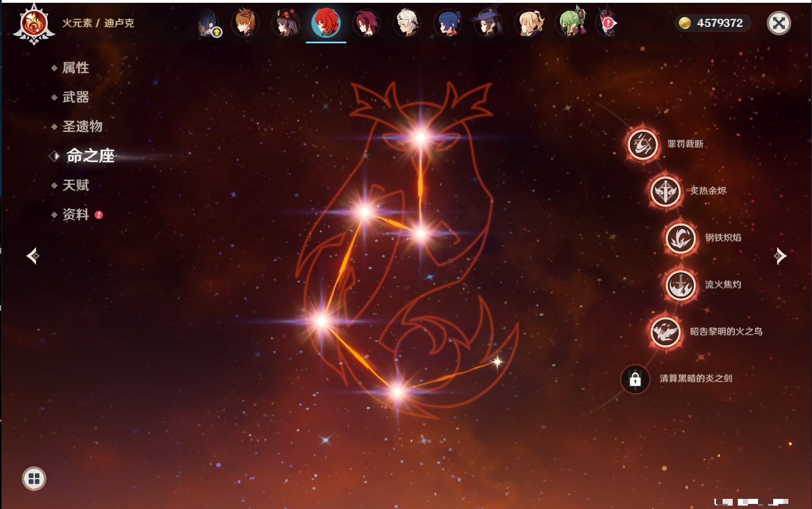The width and height of the screenshot is (812, 509).
Task: Select the avatar wearing a purple witch hat
Action: [488, 23]
